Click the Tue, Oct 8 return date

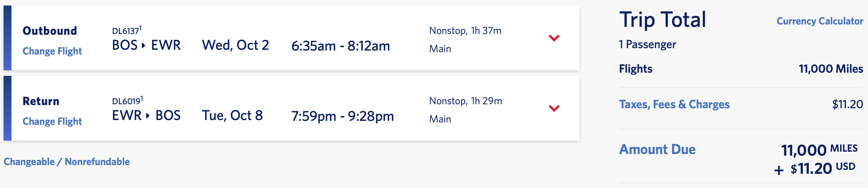pos(232,116)
